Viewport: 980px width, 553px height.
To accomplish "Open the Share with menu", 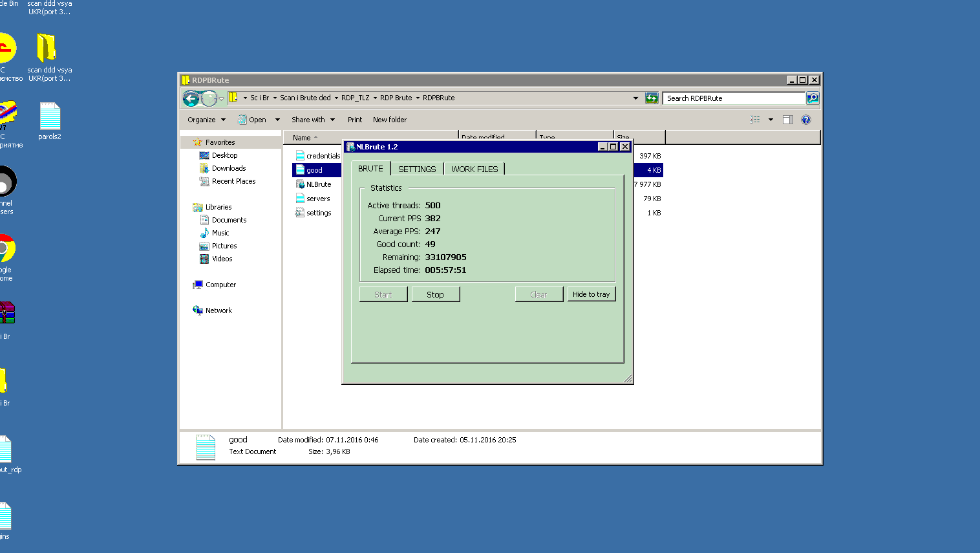I will click(x=313, y=120).
